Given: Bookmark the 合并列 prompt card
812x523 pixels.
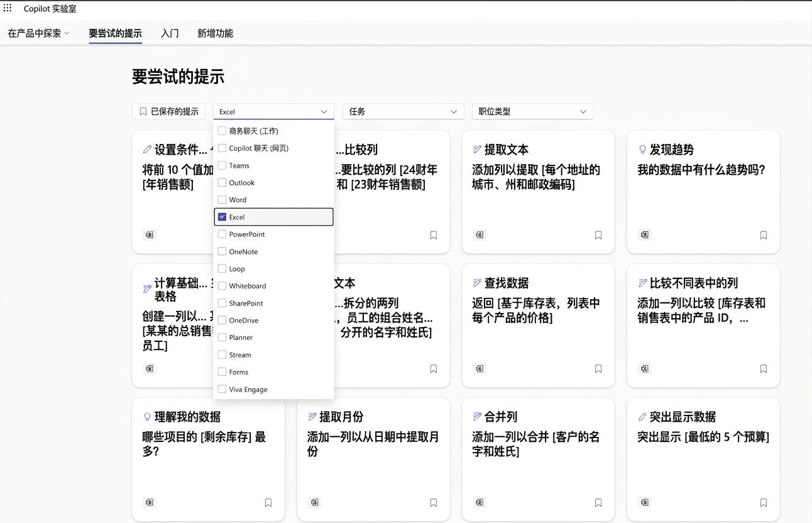Looking at the screenshot, I should point(598,503).
